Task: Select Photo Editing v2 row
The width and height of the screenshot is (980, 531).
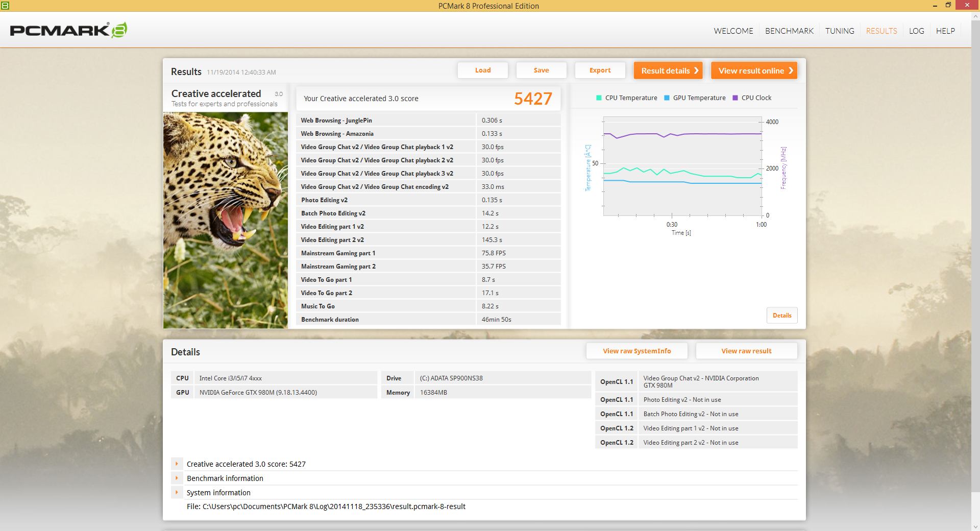Action: point(428,200)
